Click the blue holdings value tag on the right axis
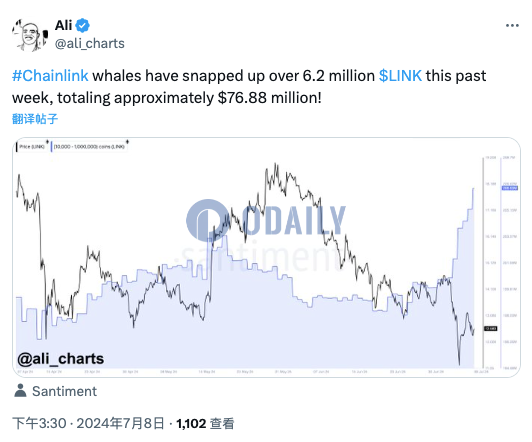Screen dimensions: 532x442 (510, 188)
